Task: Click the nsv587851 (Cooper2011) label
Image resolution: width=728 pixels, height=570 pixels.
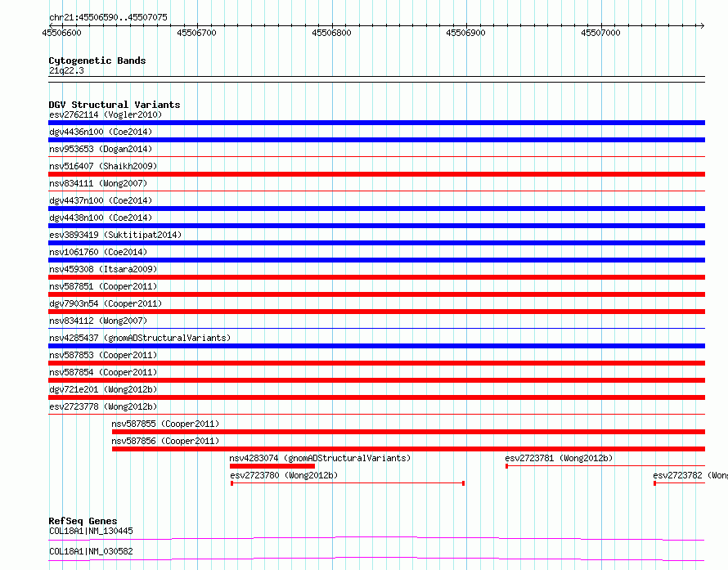Action: coord(103,286)
